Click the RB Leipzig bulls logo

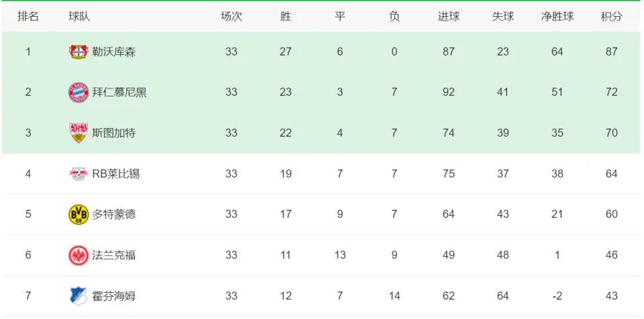tap(78, 174)
